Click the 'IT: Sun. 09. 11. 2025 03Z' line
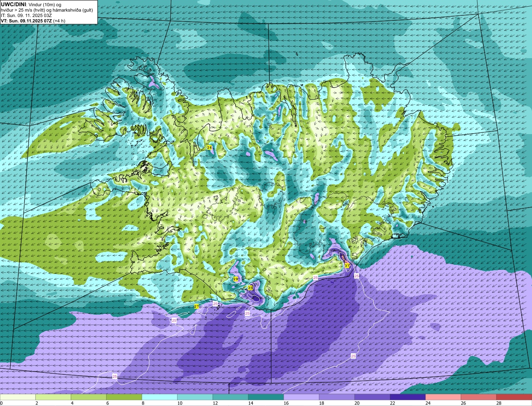Image resolution: width=532 pixels, height=406 pixels. point(26,15)
